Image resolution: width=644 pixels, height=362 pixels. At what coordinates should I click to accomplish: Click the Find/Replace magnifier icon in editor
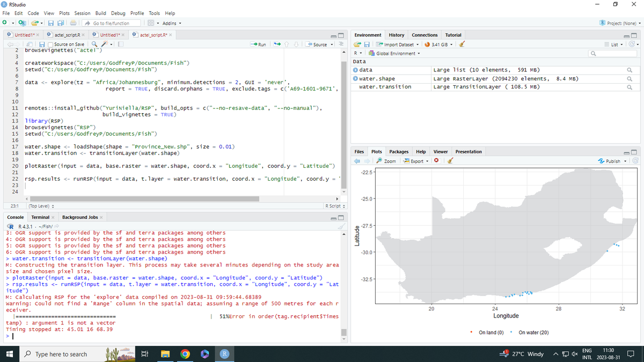point(94,45)
